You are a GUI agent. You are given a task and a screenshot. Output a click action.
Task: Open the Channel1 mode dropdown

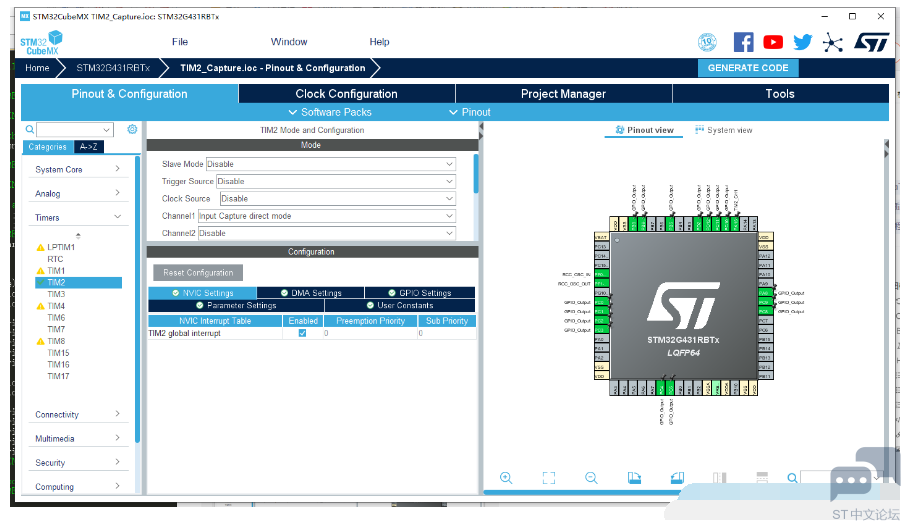326,216
